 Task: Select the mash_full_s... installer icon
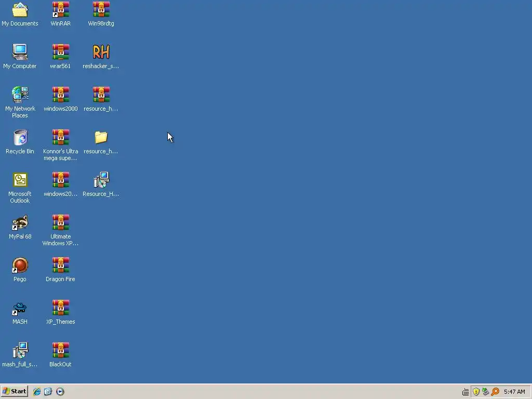(x=20, y=350)
